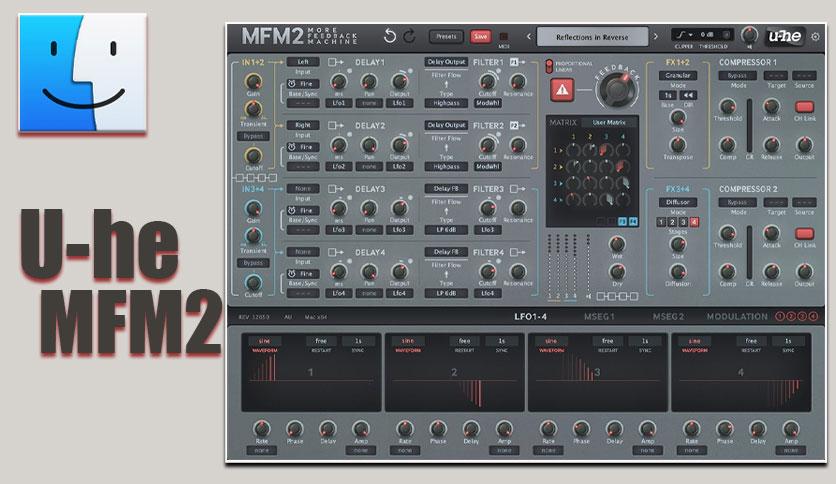836x484 pixels.
Task: Click the Delay3 routing arrow icon
Action: click(335, 189)
